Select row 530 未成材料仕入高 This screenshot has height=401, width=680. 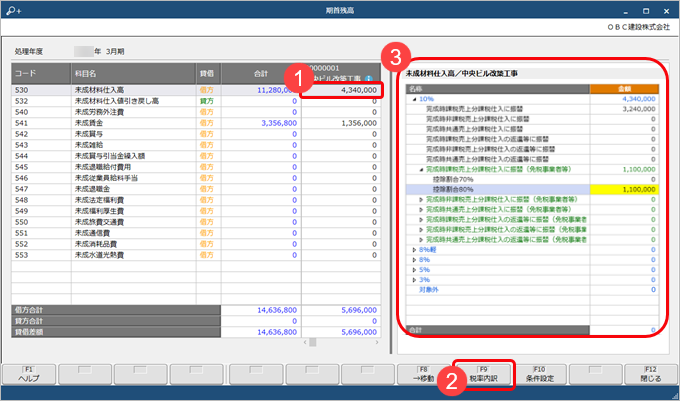196,90
